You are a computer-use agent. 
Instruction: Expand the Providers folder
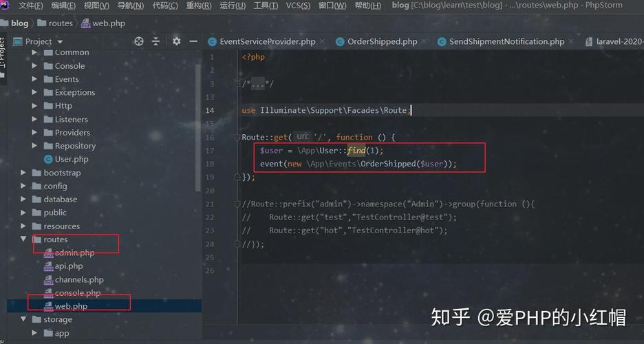click(x=34, y=133)
